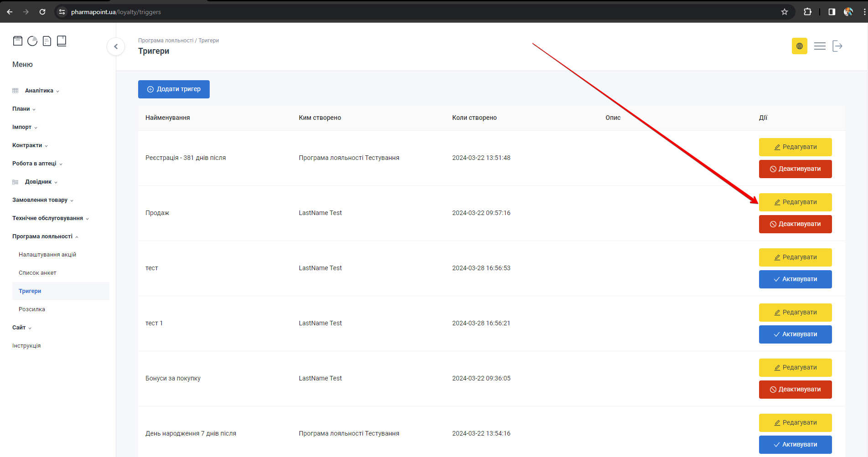Deactivate the Бонуси за покупку trigger
Screen dimensions: 868x457
[795, 390]
